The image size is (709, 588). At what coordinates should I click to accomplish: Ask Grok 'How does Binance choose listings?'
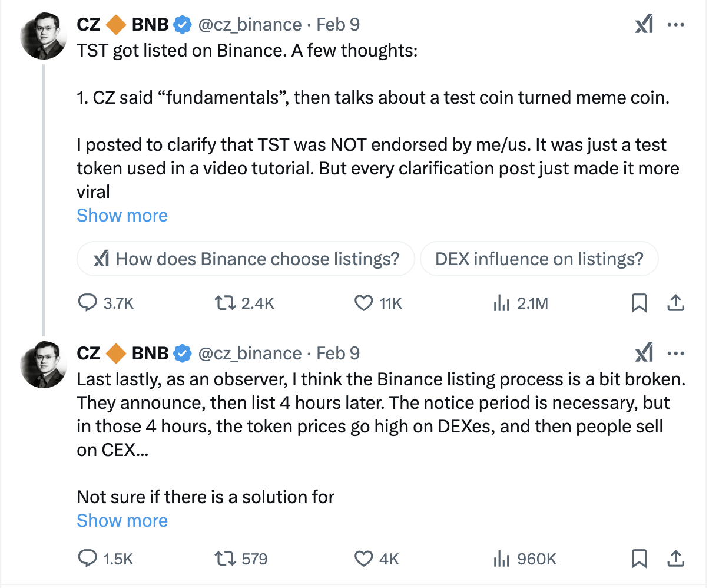(246, 259)
